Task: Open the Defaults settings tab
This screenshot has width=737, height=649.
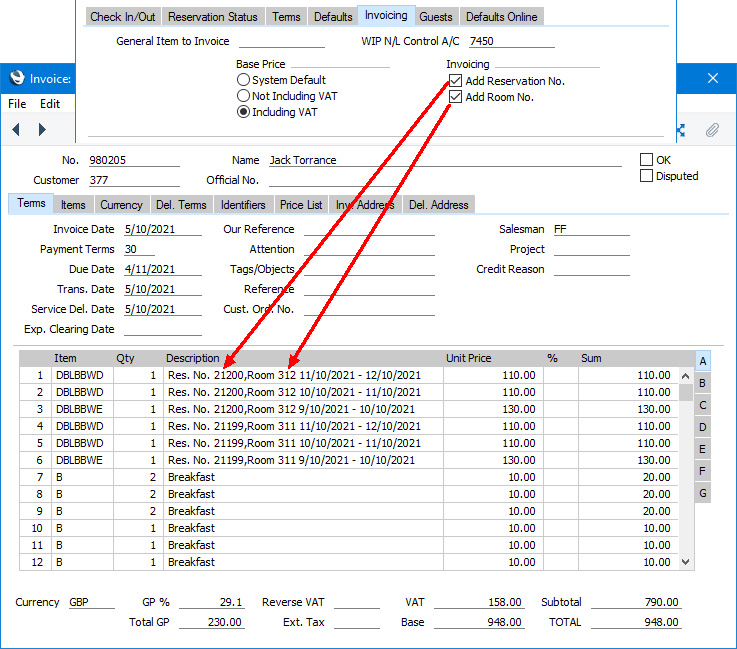Action: 333,16
